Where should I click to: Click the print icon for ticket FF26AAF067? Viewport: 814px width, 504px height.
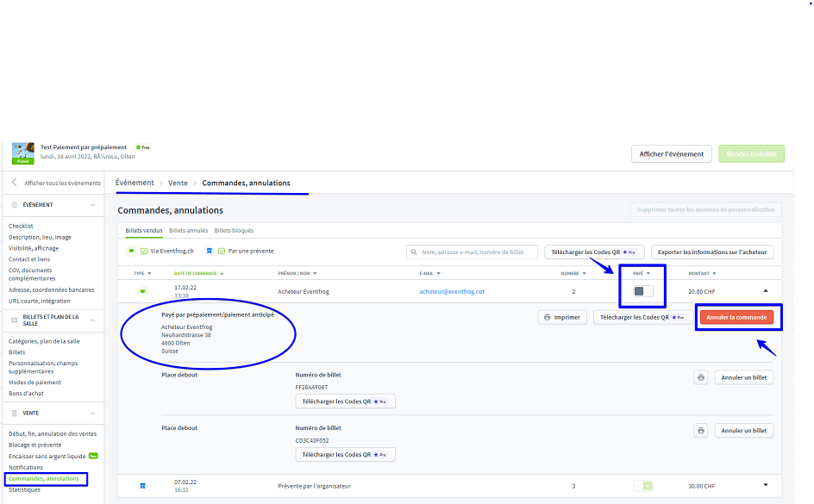coord(701,377)
